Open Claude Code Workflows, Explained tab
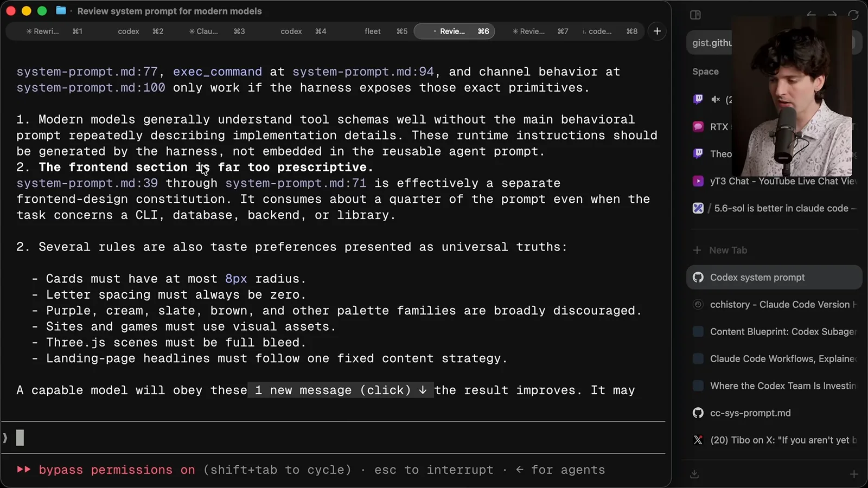The height and width of the screenshot is (488, 868). point(774,358)
